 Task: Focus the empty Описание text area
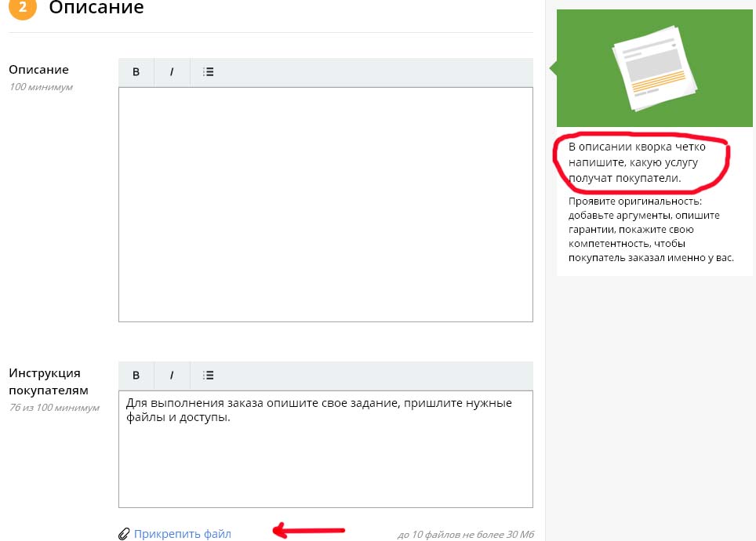[325, 204]
